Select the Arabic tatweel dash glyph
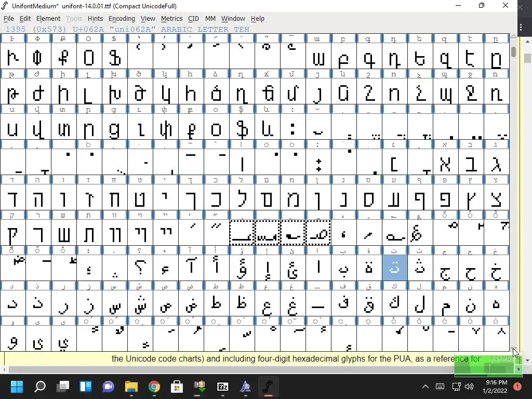The image size is (532, 399). click(x=318, y=303)
